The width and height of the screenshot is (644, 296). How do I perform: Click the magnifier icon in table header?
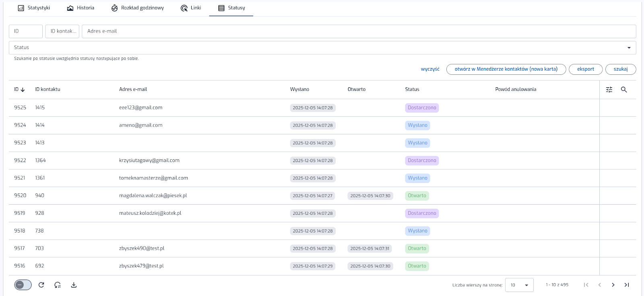623,90
